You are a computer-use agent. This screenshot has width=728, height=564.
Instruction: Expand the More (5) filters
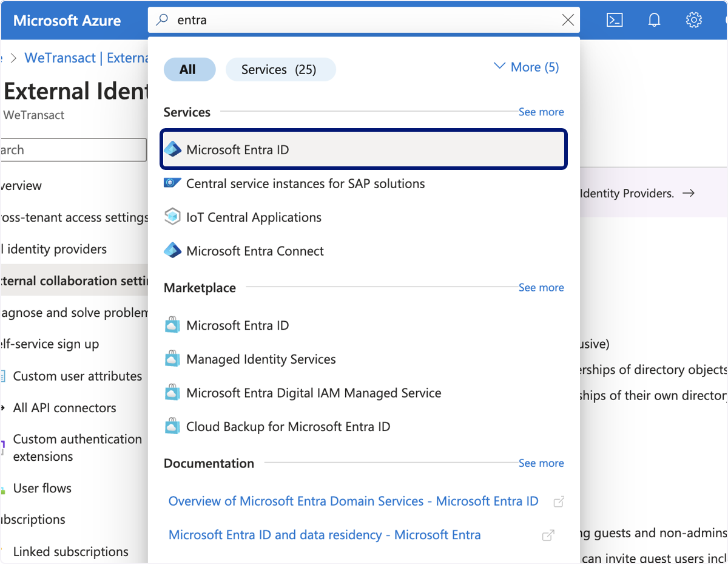(x=527, y=67)
